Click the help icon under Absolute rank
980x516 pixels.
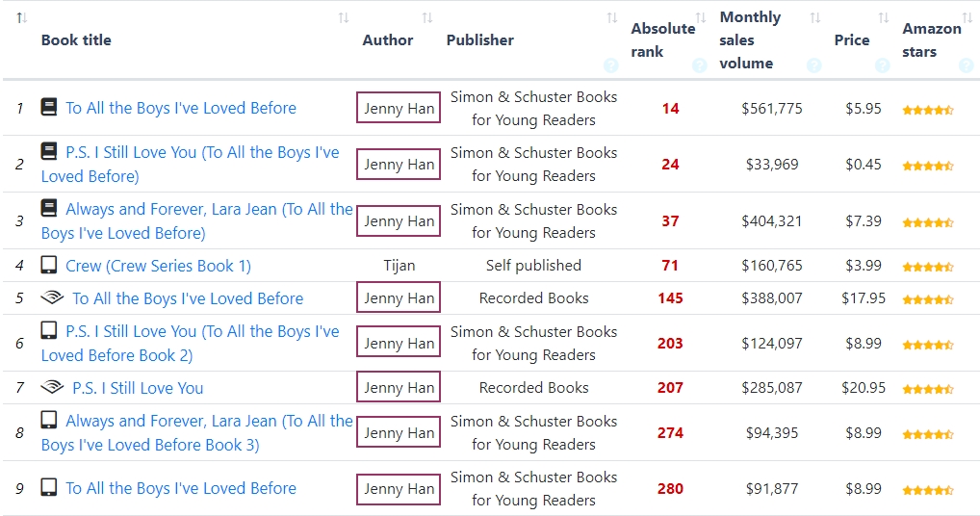[699, 65]
